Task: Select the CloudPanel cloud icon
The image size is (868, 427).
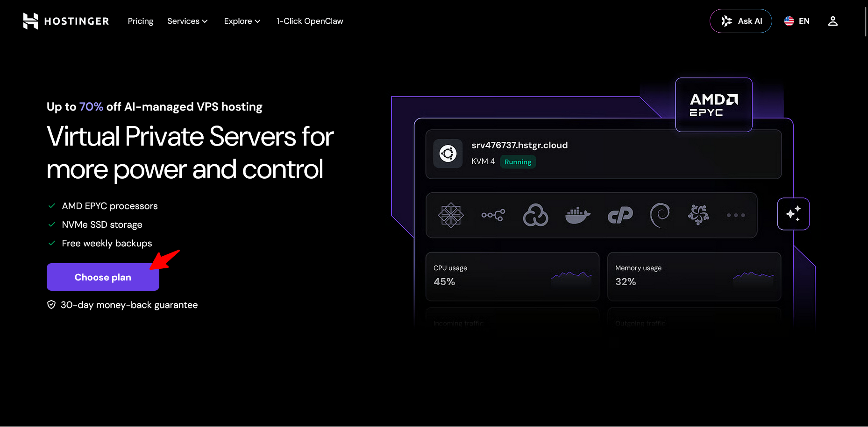Action: click(535, 215)
